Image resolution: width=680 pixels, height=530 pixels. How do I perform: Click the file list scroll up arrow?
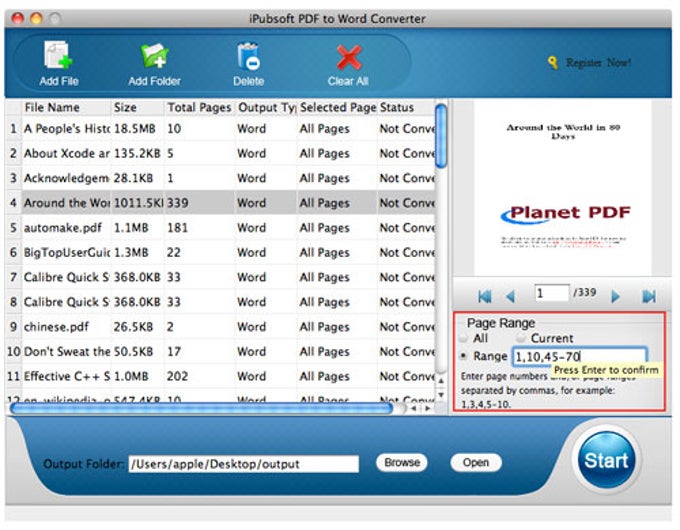pos(441,381)
